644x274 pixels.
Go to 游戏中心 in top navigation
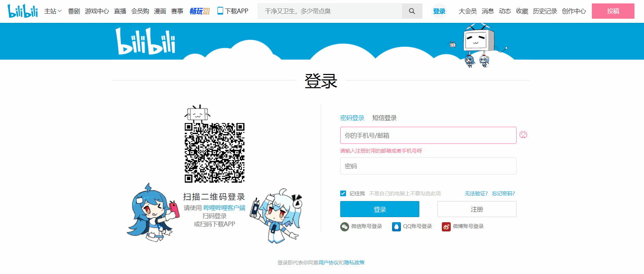click(x=97, y=11)
